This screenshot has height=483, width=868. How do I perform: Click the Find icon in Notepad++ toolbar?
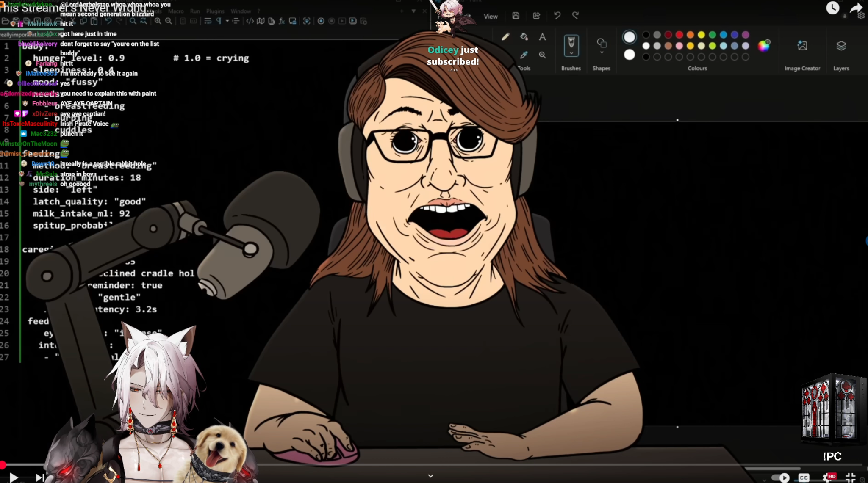[133, 21]
